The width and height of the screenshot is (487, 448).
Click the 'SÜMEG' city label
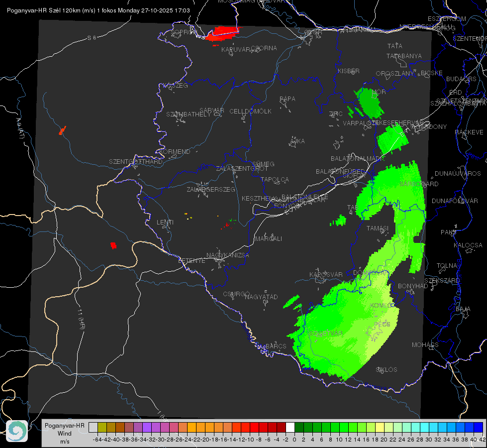pyautogui.click(x=263, y=164)
